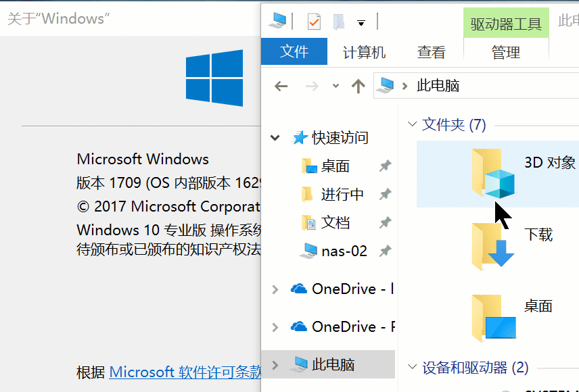Click Microsoft Windows text in About dialog

tap(143, 159)
